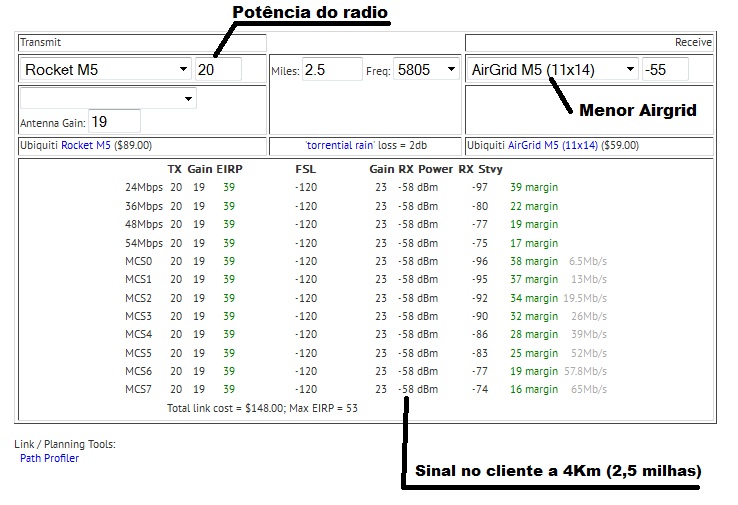Open the Path Profiler link
This screenshot has width=738, height=505.
(49, 458)
